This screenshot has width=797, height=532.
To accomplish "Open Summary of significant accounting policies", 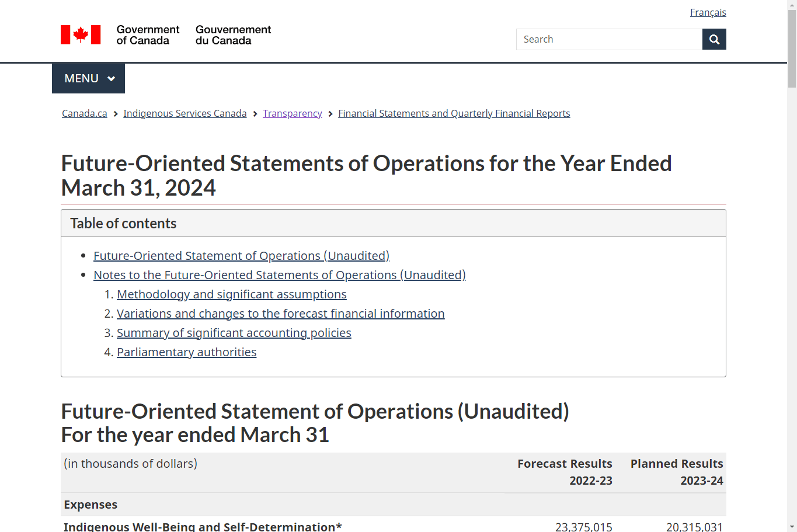I will coord(234,333).
